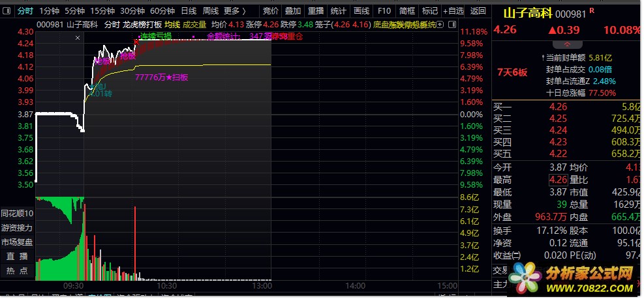The width and height of the screenshot is (644, 299).
Task: Open 同花顺10 side tab
Action: click(x=17, y=214)
